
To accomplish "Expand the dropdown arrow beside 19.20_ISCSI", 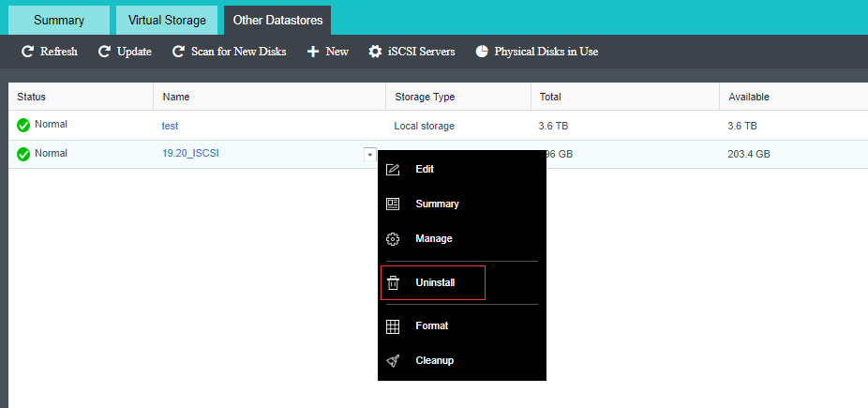I will [x=369, y=155].
